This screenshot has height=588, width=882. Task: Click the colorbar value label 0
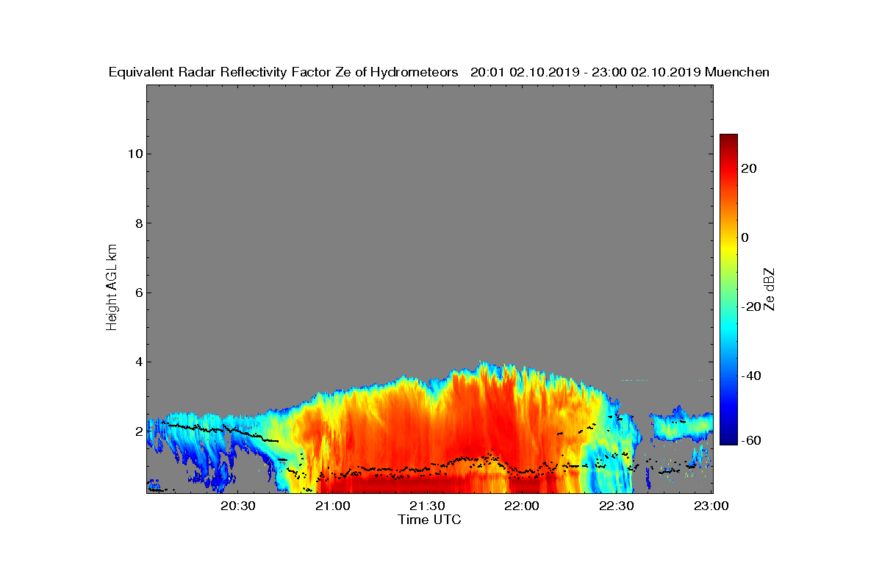click(745, 237)
